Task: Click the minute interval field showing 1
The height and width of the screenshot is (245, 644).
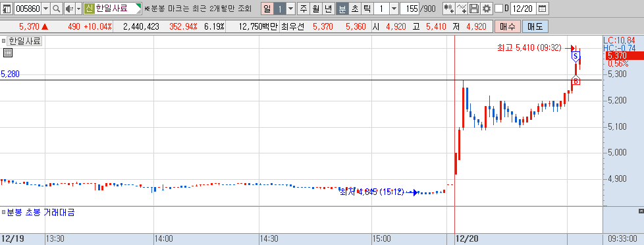Action: pyautogui.click(x=381, y=8)
